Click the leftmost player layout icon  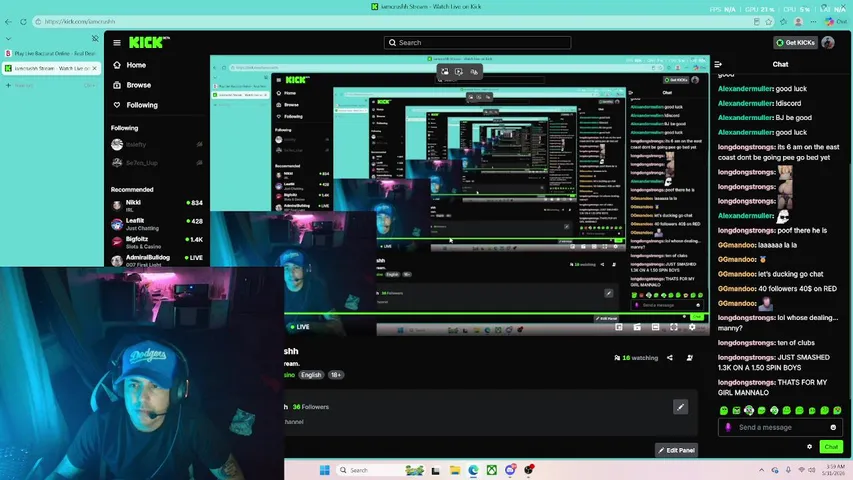click(x=619, y=327)
